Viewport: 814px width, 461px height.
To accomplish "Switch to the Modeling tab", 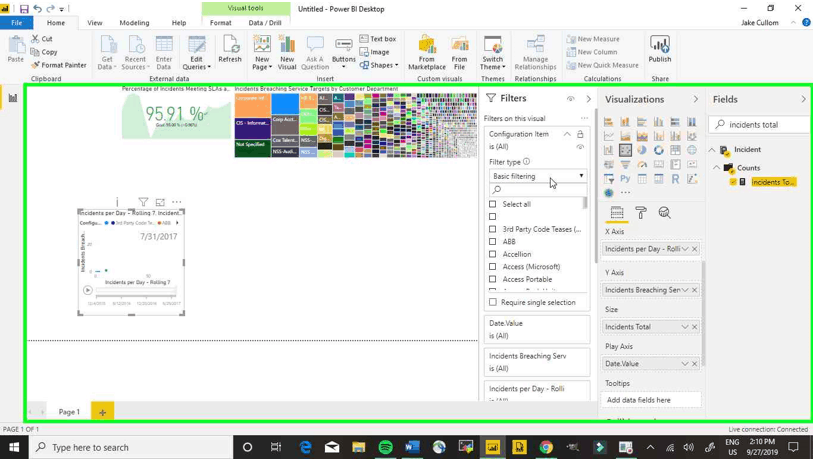I will pyautogui.click(x=134, y=23).
